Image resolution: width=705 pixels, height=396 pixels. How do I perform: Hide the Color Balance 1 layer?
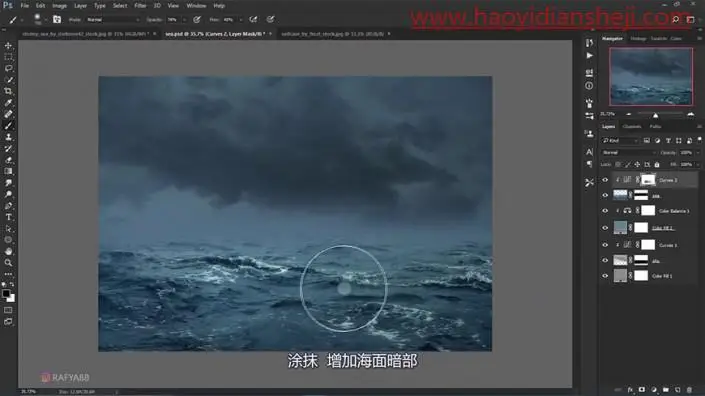tap(605, 211)
